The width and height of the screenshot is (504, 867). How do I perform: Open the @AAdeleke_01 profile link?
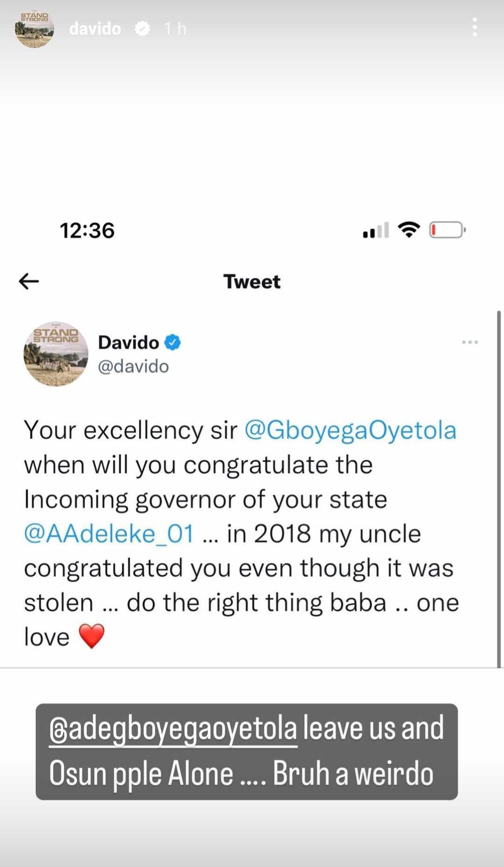tap(108, 533)
